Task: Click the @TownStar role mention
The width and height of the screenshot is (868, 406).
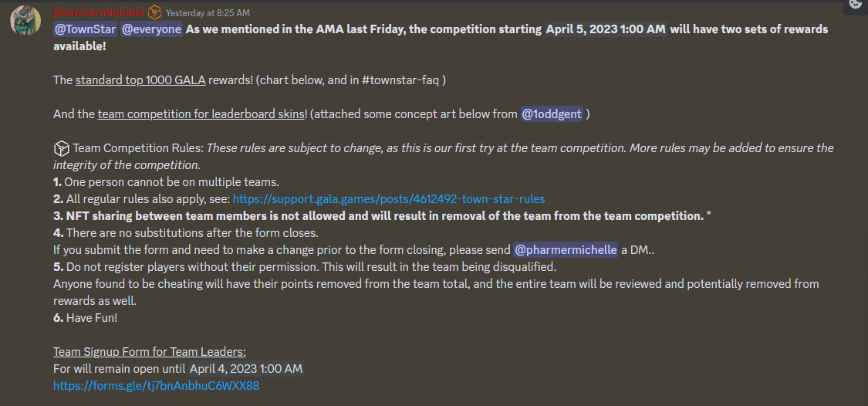Action: [x=85, y=29]
